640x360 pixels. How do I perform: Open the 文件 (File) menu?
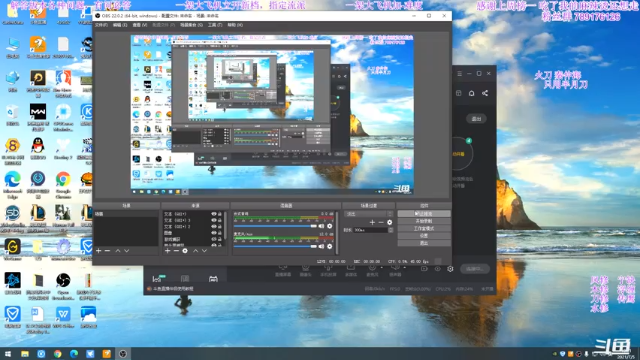tap(101, 25)
